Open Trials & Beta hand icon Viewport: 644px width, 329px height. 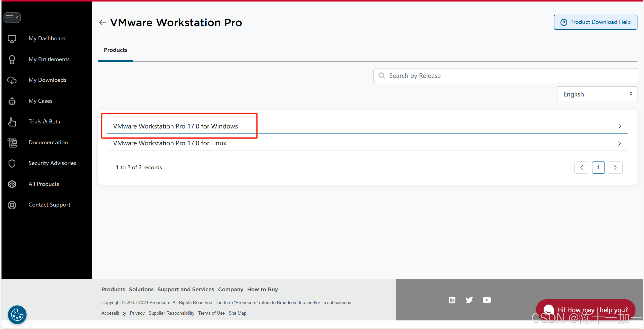12,122
